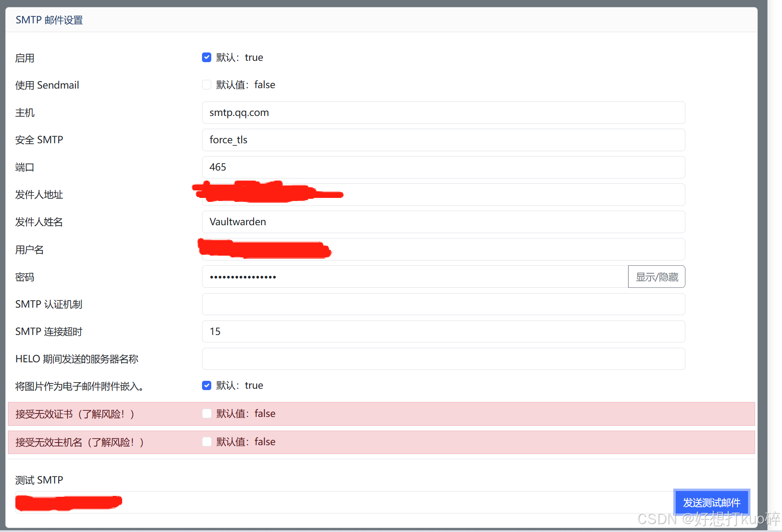Click the 接受无效证书（了解风险！）label
Viewport: 782px width, 532px height.
pyautogui.click(x=75, y=414)
